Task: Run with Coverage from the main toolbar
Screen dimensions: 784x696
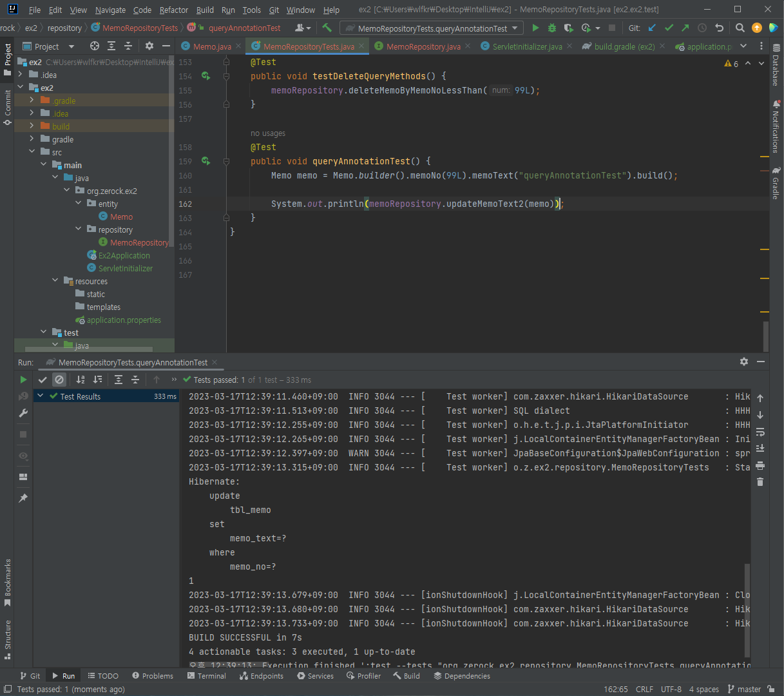Action: 568,28
